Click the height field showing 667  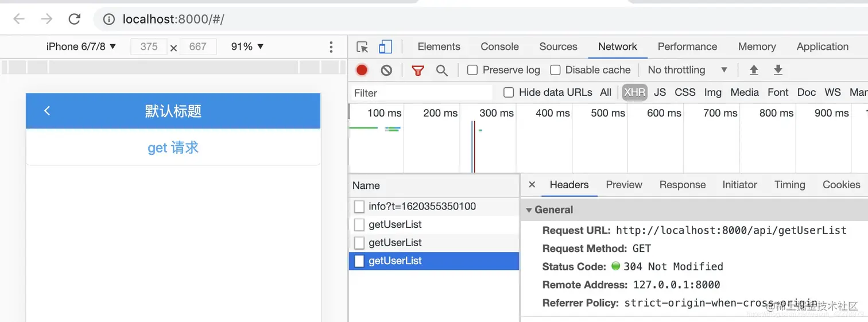point(197,46)
